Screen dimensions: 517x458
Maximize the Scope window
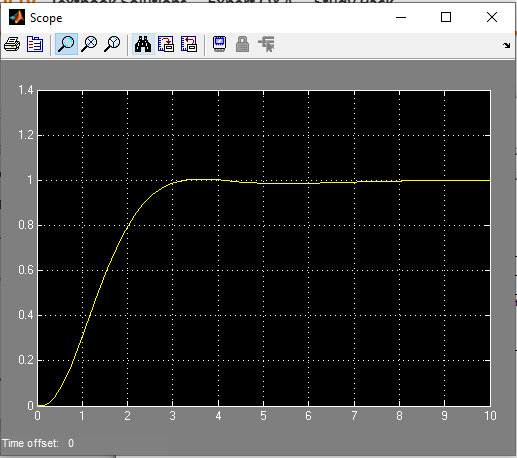pos(446,17)
